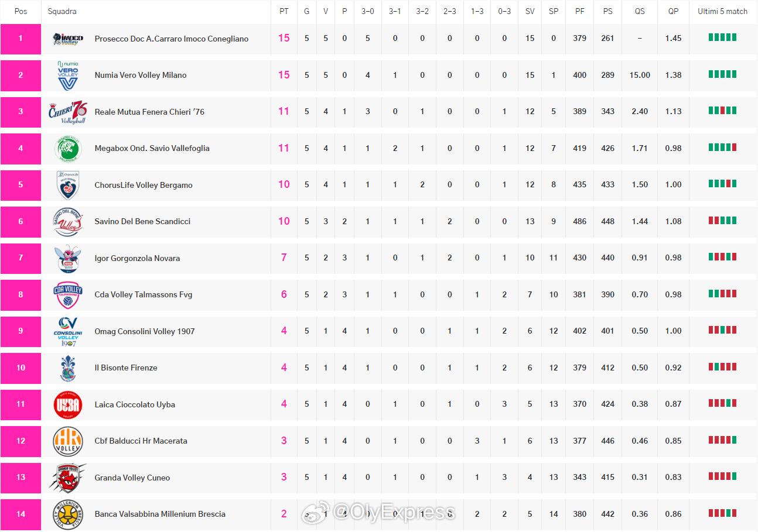Click the SV column header
Viewport: 758px width, 532px height.
click(x=530, y=12)
